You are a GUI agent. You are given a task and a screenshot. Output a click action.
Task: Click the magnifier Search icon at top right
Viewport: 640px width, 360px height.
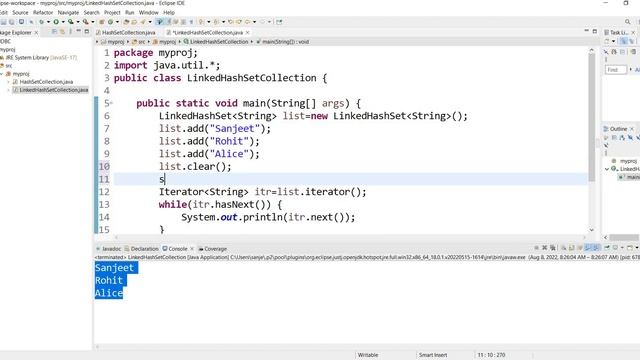(627, 22)
